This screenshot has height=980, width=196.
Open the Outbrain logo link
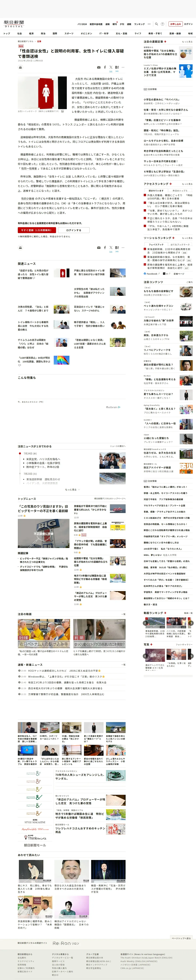(x=113, y=407)
